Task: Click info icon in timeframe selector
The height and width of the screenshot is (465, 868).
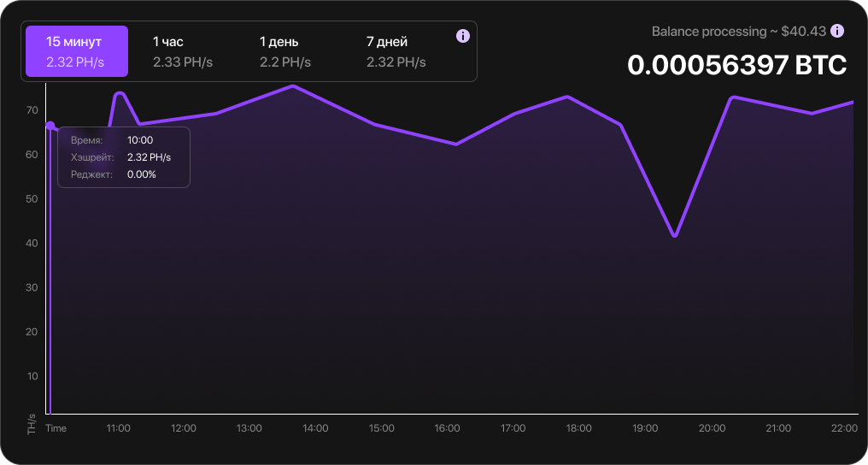Action: click(463, 36)
